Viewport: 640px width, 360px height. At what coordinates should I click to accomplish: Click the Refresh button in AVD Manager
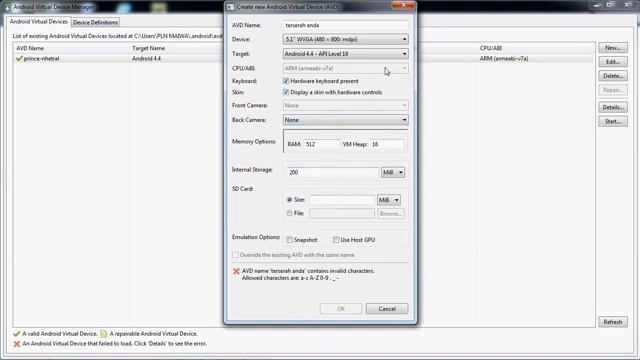click(613, 322)
